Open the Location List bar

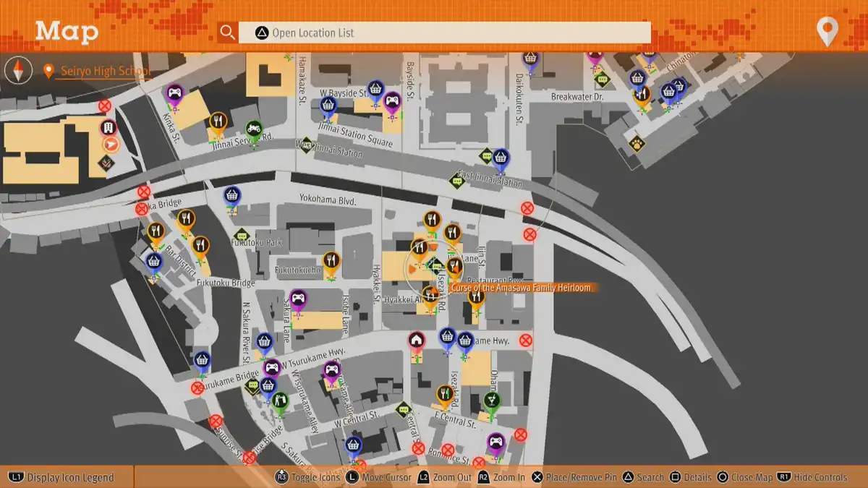click(x=444, y=33)
